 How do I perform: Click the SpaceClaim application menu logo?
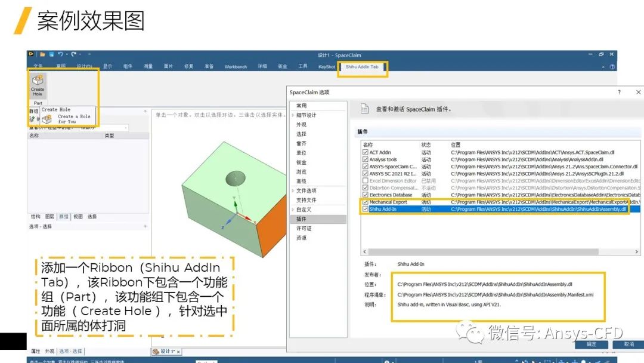pos(31,54)
